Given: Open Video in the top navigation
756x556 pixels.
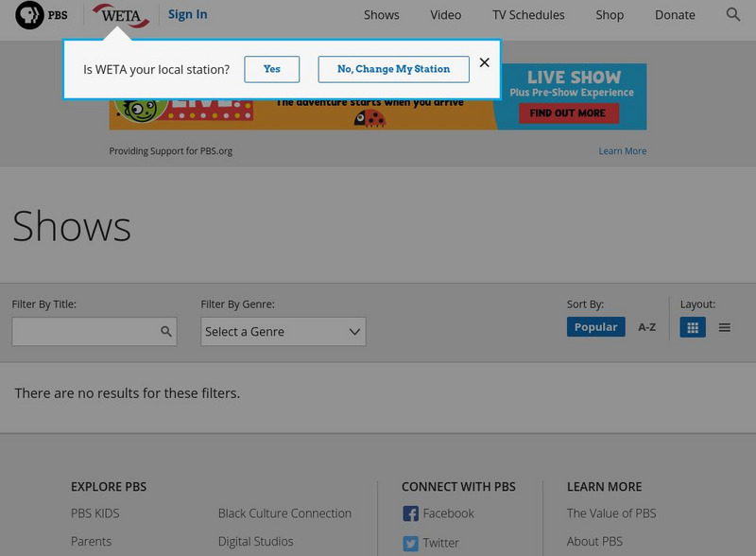Looking at the screenshot, I should tap(445, 15).
